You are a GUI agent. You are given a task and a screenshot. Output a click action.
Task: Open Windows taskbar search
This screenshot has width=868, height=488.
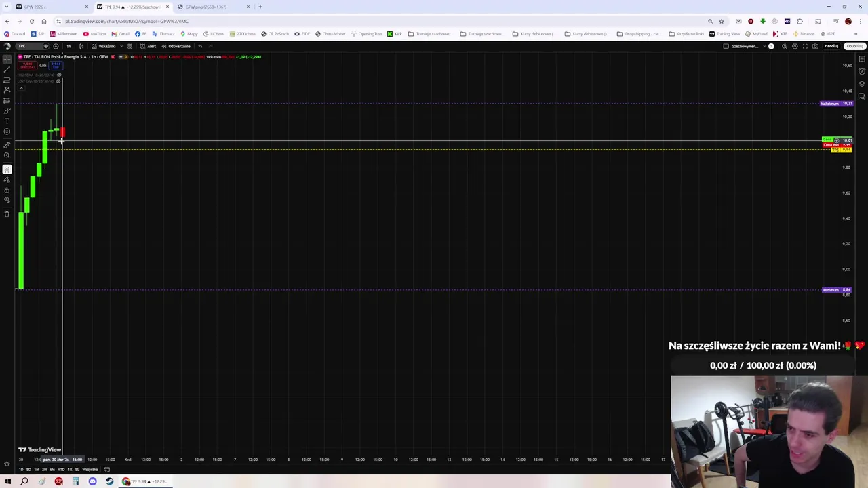coord(24,481)
